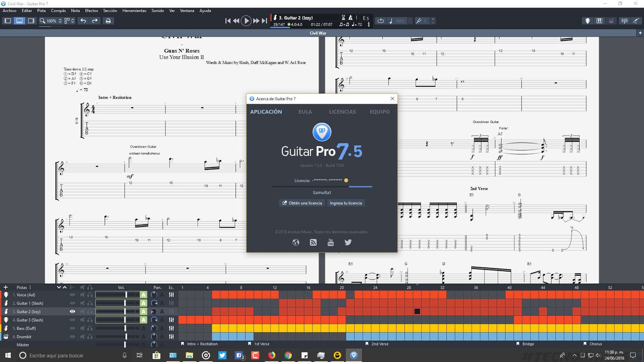
Task: Print the score using the printer icon
Action: click(x=108, y=21)
